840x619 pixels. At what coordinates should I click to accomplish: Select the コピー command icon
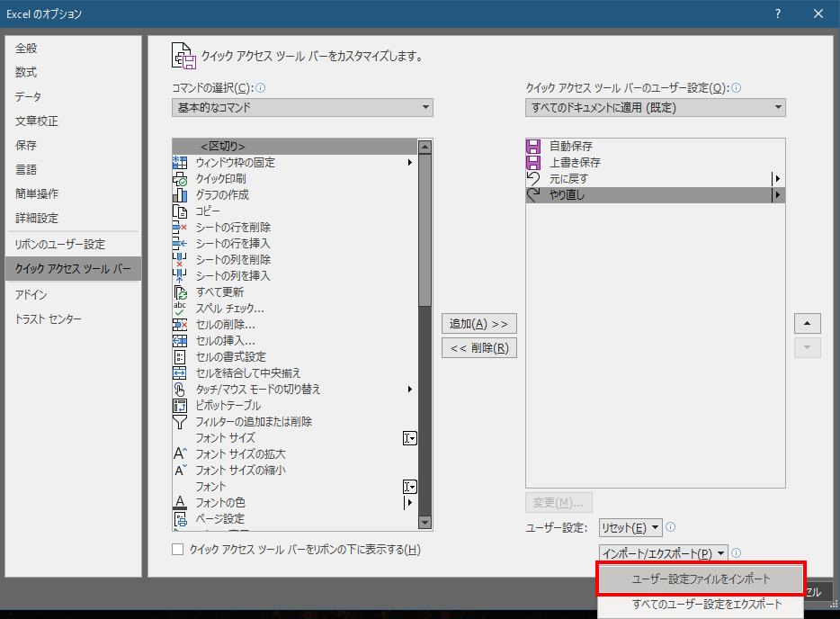[180, 211]
